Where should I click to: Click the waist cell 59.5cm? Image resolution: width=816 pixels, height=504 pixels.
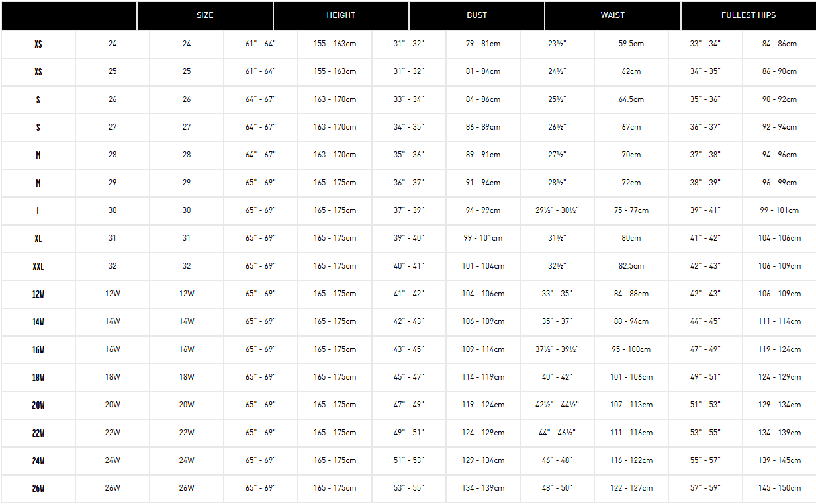(x=631, y=44)
